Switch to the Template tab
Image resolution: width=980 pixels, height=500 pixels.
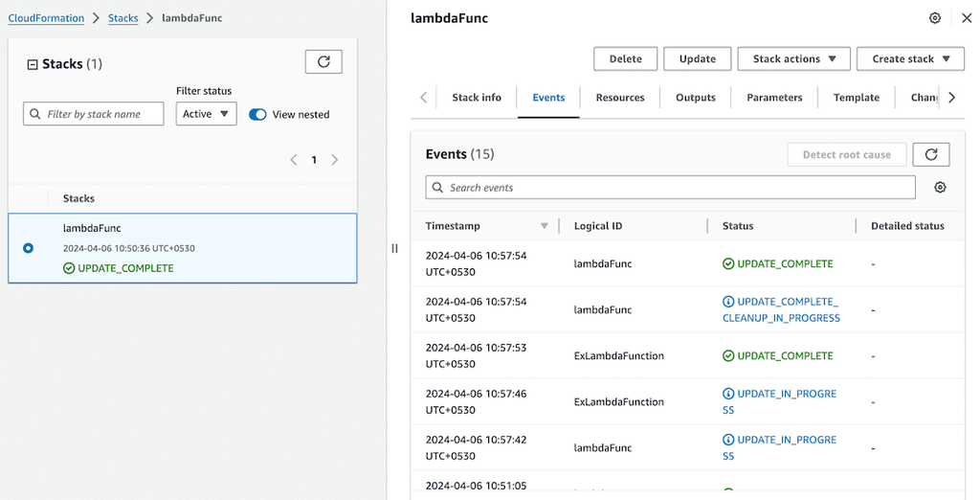pos(856,98)
